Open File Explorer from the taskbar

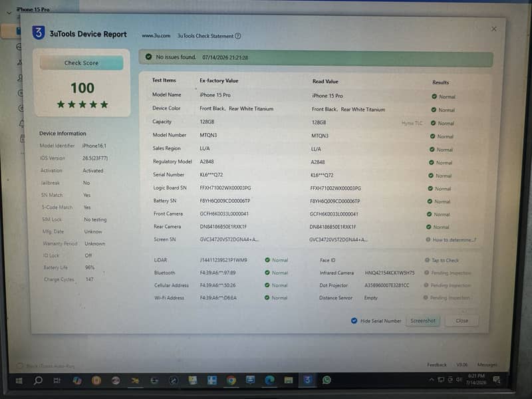point(289,380)
